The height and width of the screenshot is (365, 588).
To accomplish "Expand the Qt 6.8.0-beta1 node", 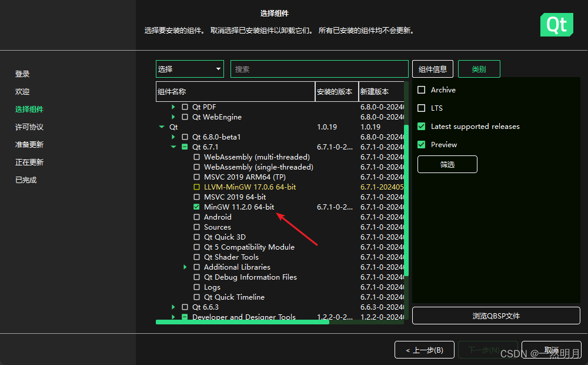I will tap(173, 137).
